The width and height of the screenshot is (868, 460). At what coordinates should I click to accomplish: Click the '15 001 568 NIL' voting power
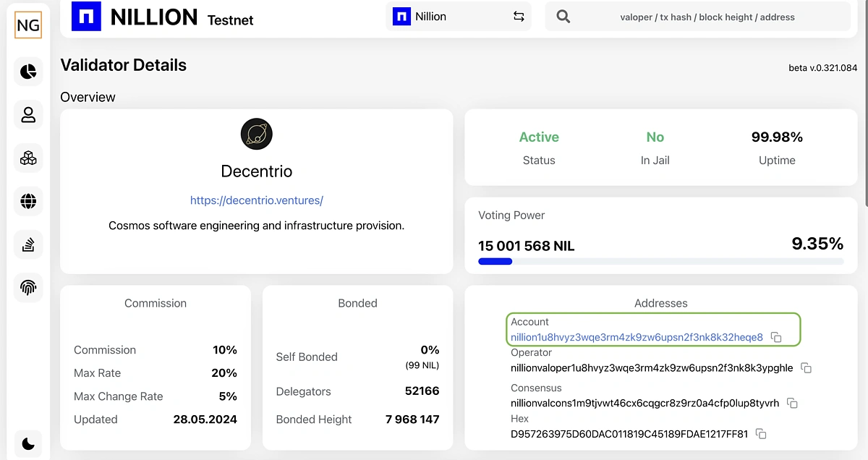click(527, 246)
